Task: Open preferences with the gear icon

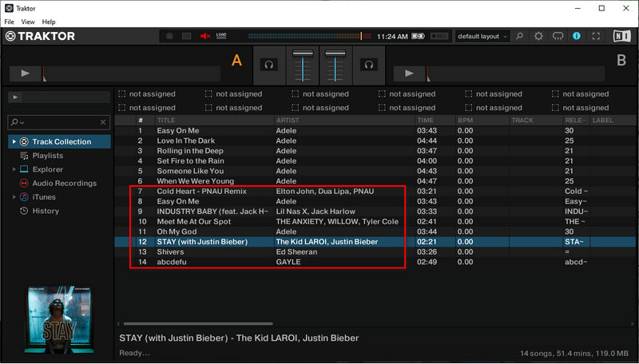Action: [538, 36]
